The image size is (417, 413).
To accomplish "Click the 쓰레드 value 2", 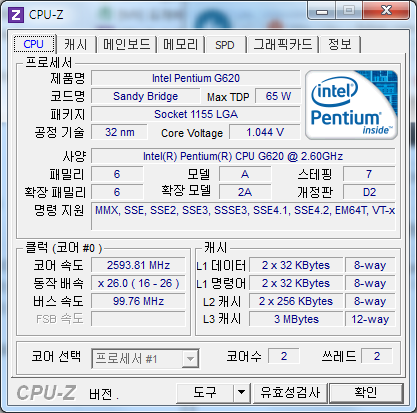I will (377, 356).
